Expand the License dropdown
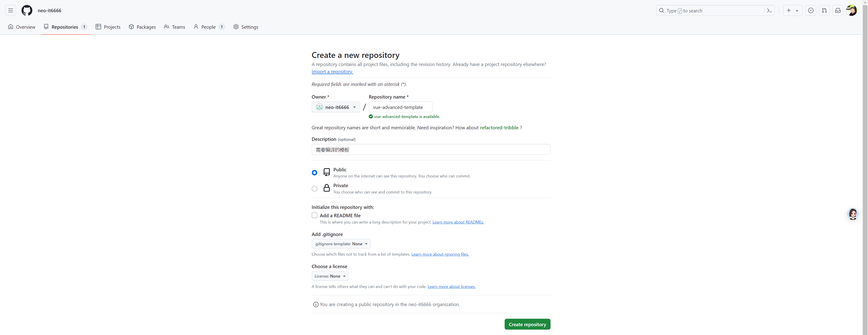 tap(330, 276)
